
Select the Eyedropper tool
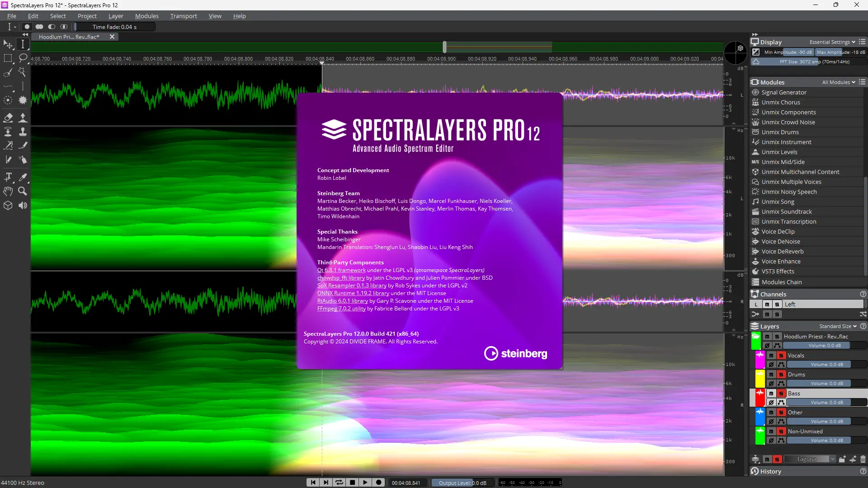point(23,177)
